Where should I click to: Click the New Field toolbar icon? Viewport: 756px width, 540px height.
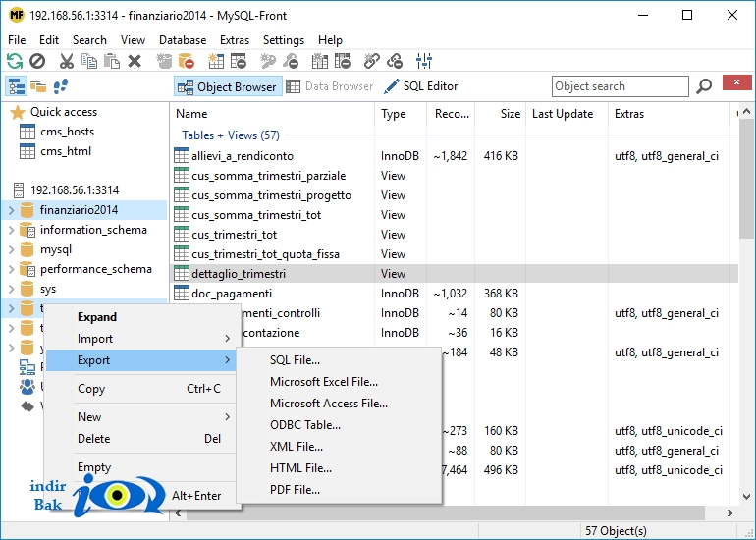[x=320, y=61]
